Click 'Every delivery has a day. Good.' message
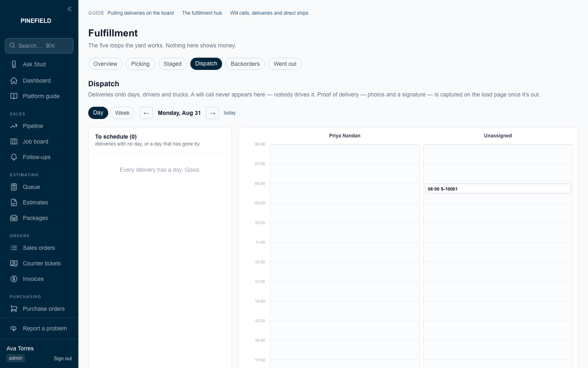 point(160,170)
